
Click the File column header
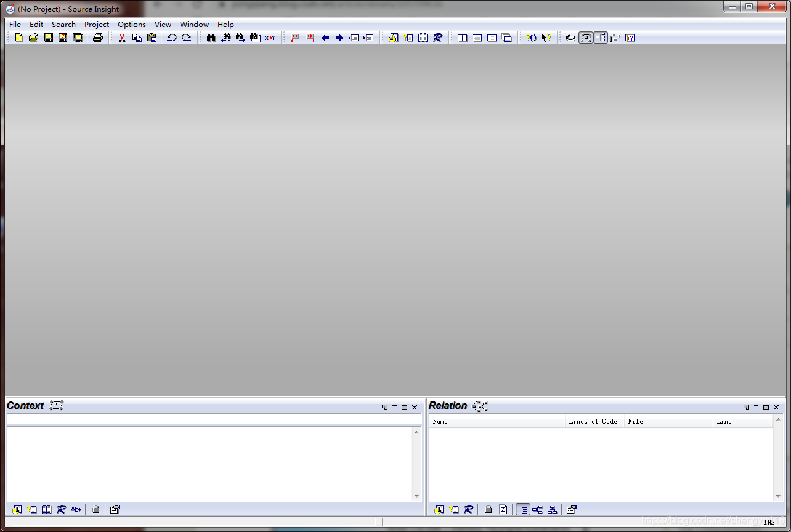668,421
